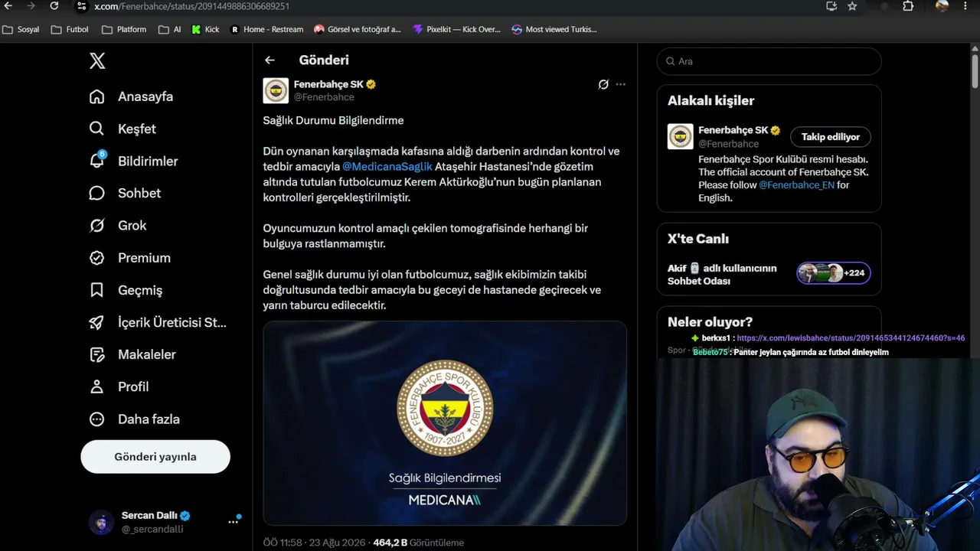Open the post's three-dot more menu
980x551 pixels.
coord(620,84)
